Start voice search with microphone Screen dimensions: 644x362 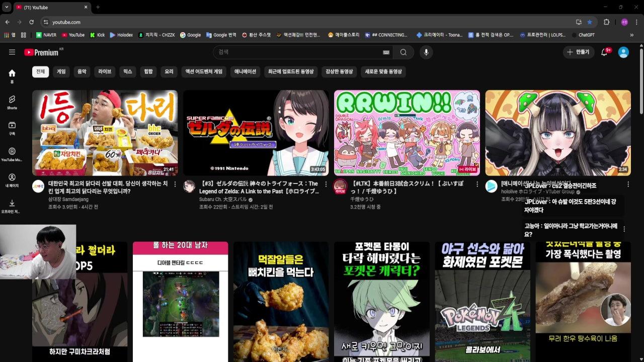point(426,52)
